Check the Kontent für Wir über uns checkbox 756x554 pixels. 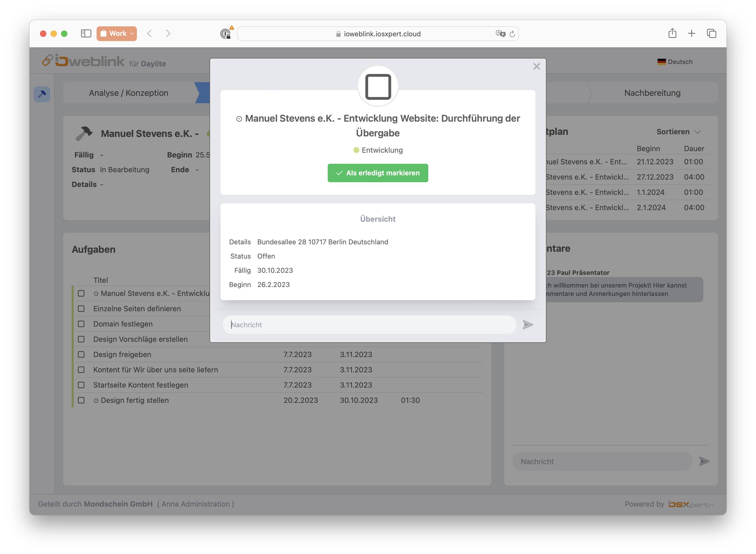[x=81, y=370]
